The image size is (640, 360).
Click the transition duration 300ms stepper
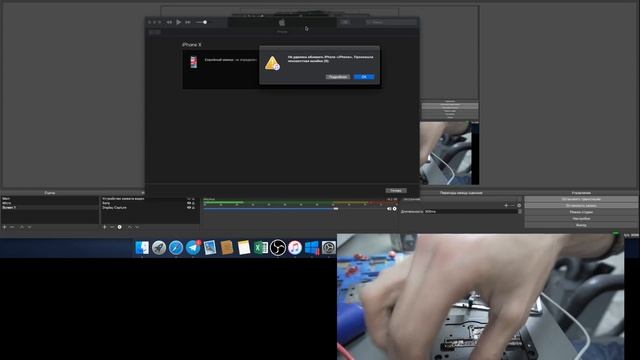coord(520,211)
